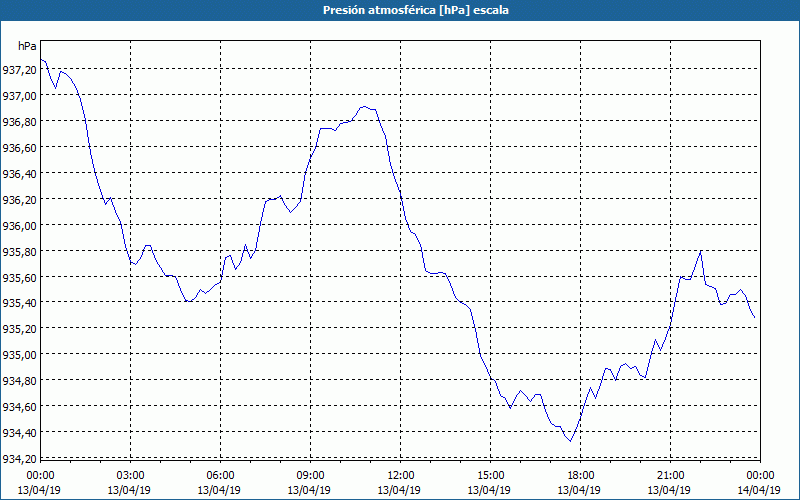Select the 935,40 pressure label
Viewport: 800px width, 500px height.
point(19,303)
